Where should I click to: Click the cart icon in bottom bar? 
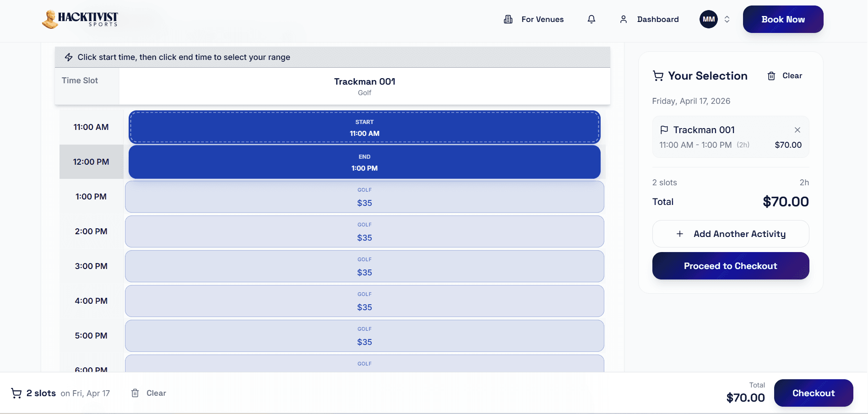pyautogui.click(x=16, y=393)
